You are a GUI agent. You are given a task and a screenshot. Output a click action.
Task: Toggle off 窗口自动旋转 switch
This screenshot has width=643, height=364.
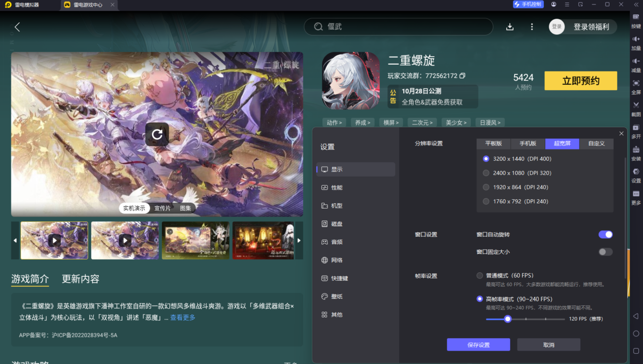(605, 234)
